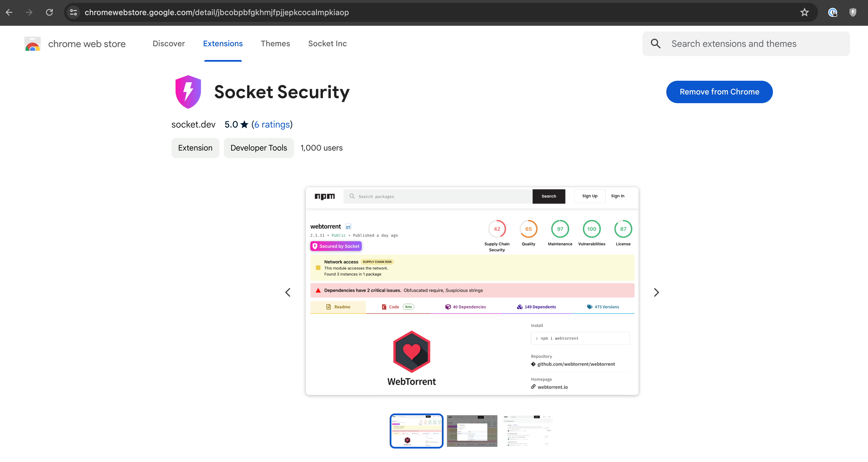The height and width of the screenshot is (462, 868).
Task: Select the Developer Tools category chip
Action: (x=258, y=148)
